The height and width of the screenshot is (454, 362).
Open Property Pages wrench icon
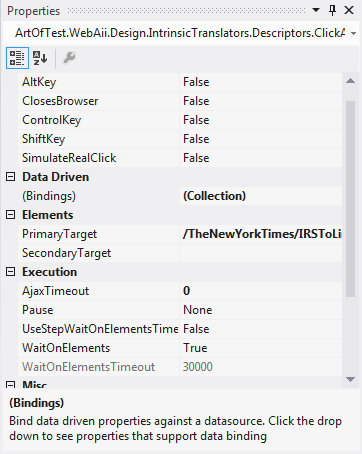[x=69, y=58]
